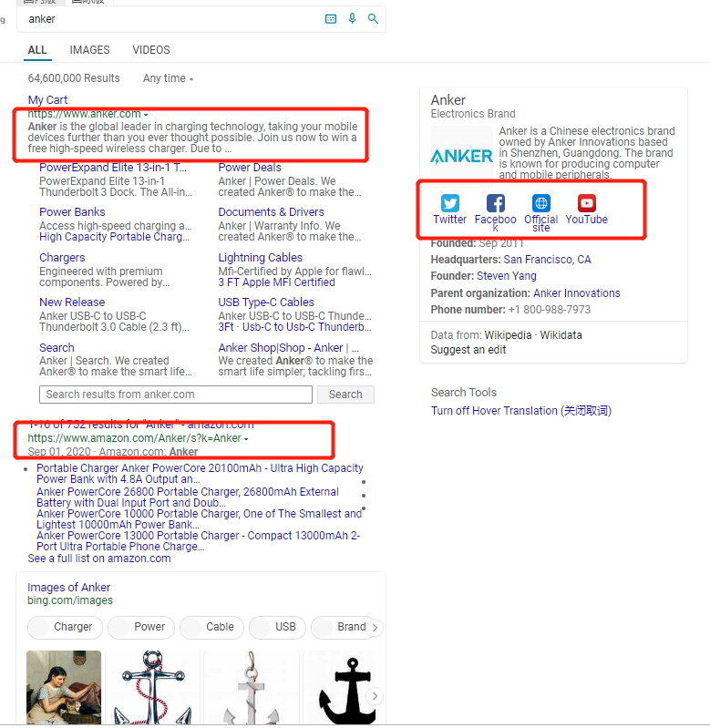Click the Search button beside anker.com field
Screen dimensions: 710x728
tap(345, 395)
